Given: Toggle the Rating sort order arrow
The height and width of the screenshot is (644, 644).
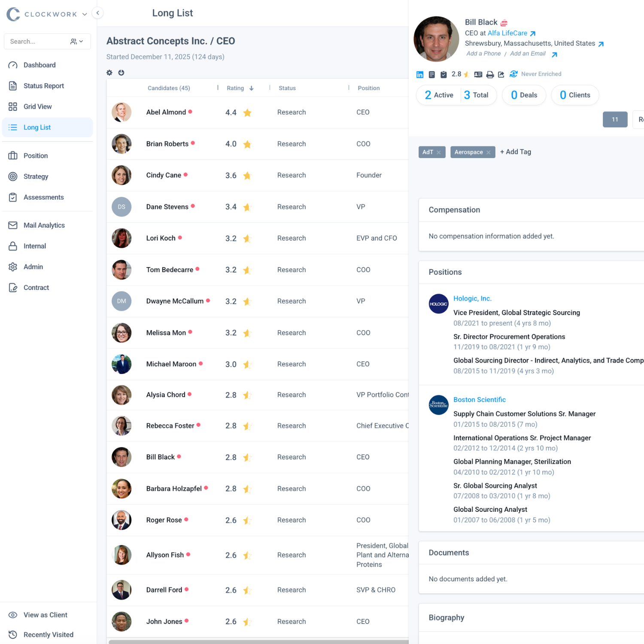Looking at the screenshot, I should pyautogui.click(x=251, y=88).
